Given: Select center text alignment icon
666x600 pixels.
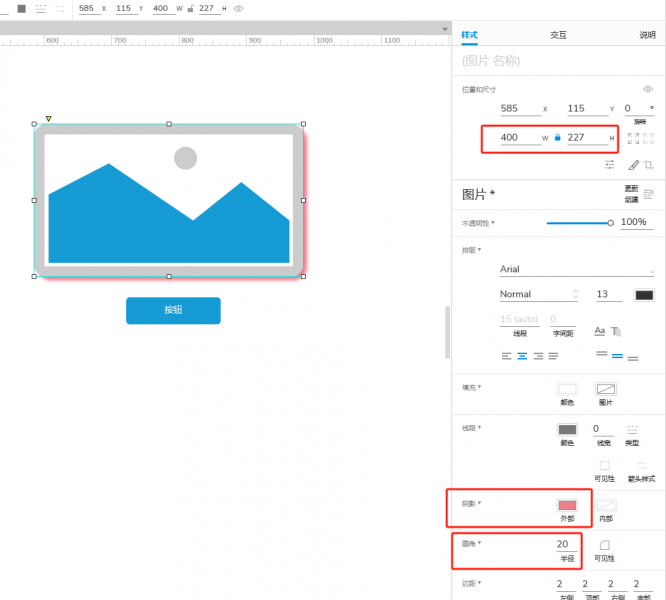Looking at the screenshot, I should coord(522,356).
